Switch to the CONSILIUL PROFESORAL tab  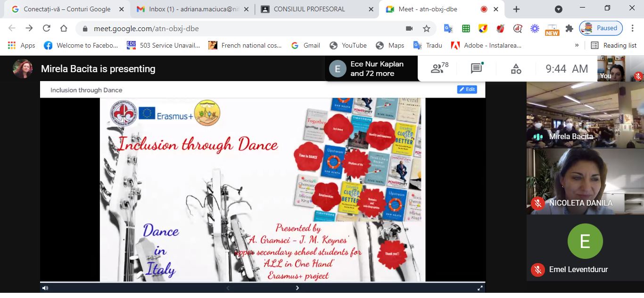pyautogui.click(x=317, y=9)
